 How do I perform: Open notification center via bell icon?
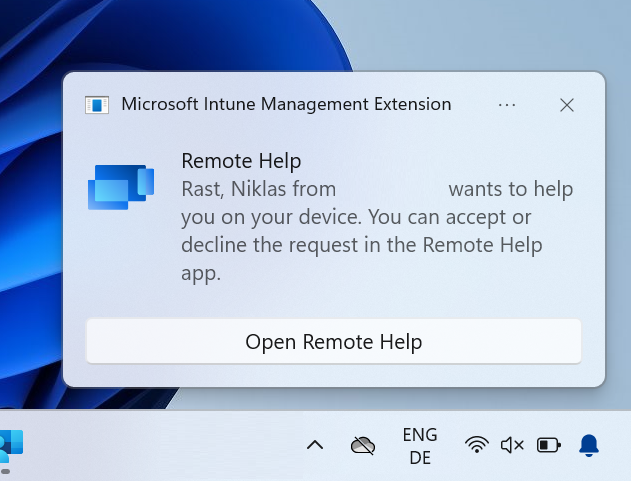(x=589, y=445)
